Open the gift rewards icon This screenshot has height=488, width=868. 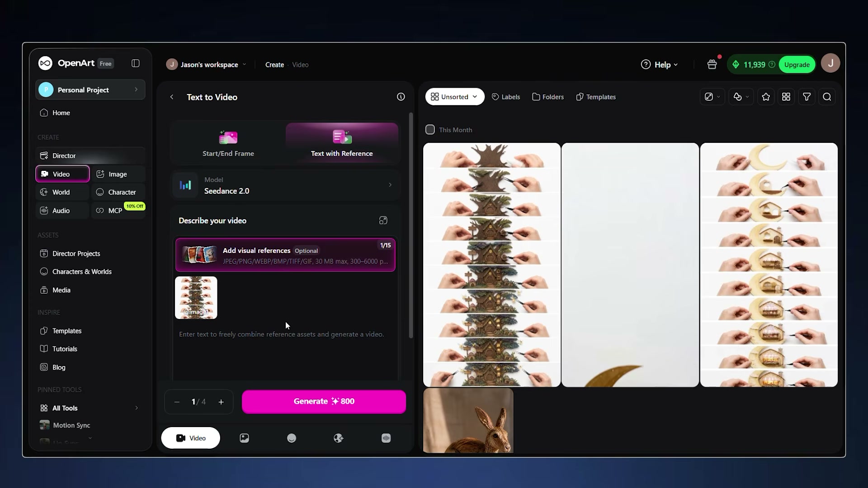tap(712, 65)
